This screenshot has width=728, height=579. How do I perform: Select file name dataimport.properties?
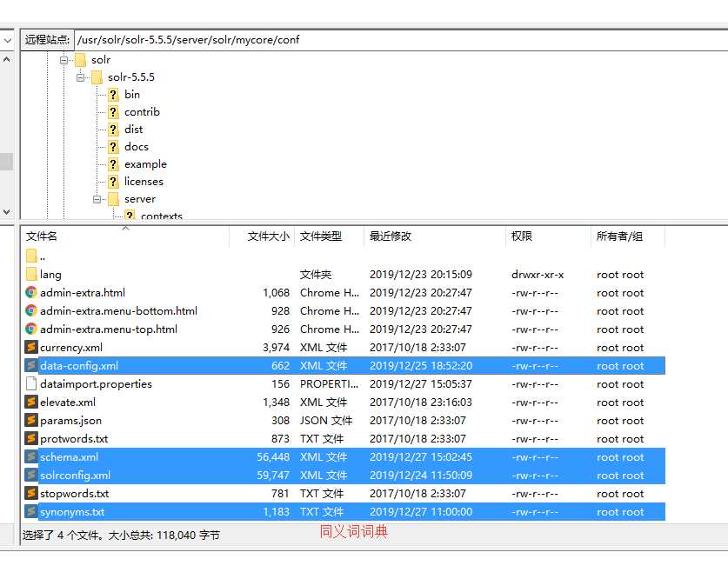tap(96, 384)
